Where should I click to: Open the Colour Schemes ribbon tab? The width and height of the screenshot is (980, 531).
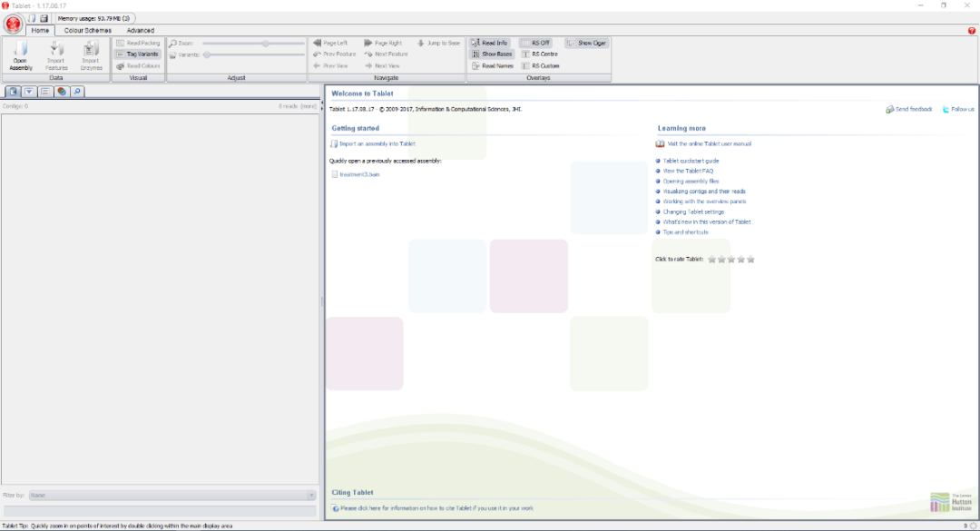click(87, 30)
